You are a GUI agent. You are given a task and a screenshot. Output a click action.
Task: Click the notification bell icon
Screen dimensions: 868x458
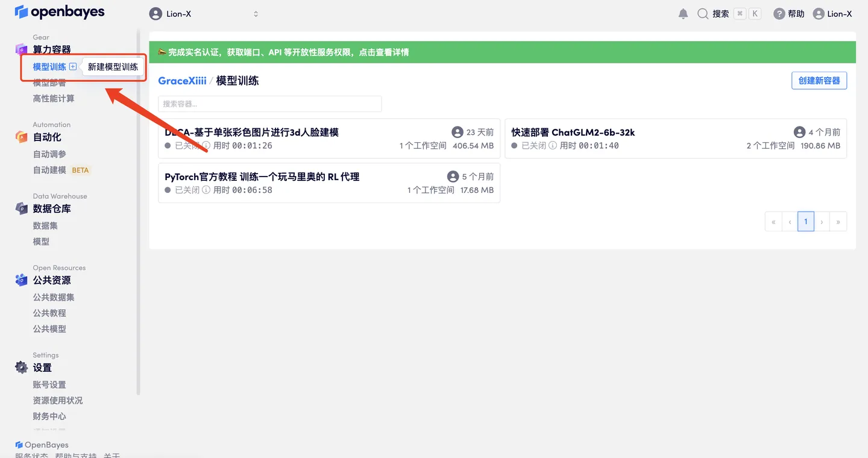[x=683, y=13]
